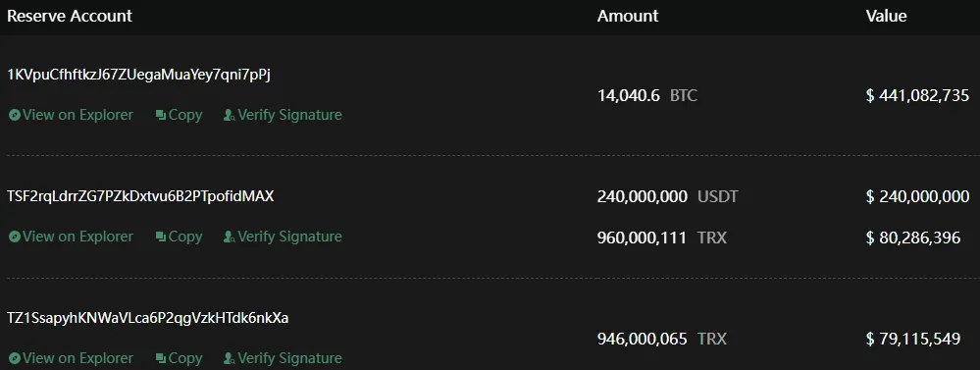Click verify signature icon for the BTC account

pyautogui.click(x=230, y=115)
